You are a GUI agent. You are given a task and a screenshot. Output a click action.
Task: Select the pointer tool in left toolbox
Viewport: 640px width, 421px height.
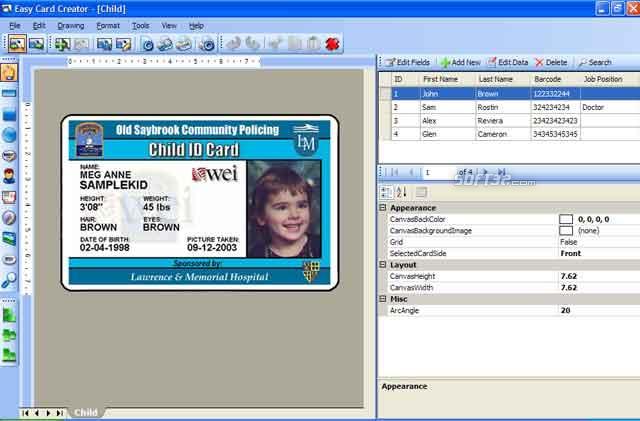11,72
